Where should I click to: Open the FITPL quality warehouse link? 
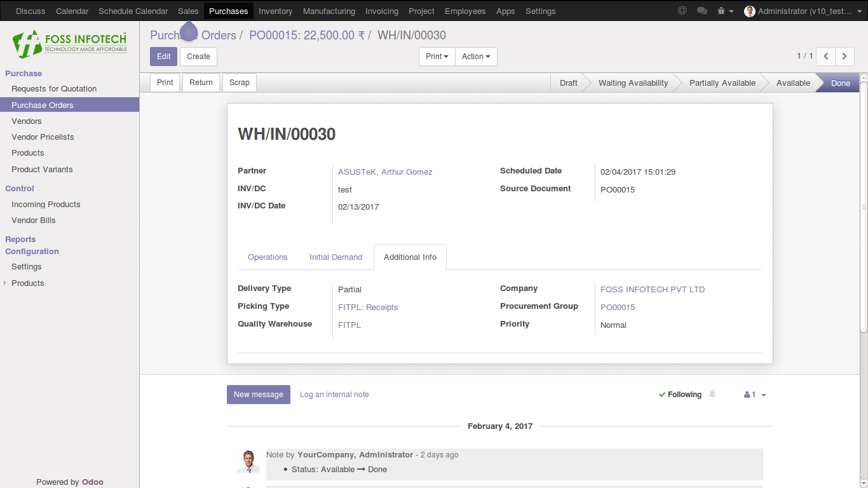click(x=349, y=325)
